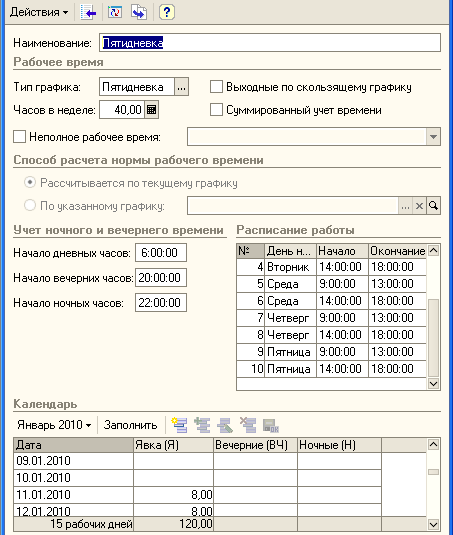Open Тип графика selection with ellipsis button
The width and height of the screenshot is (453, 535).
point(181,87)
